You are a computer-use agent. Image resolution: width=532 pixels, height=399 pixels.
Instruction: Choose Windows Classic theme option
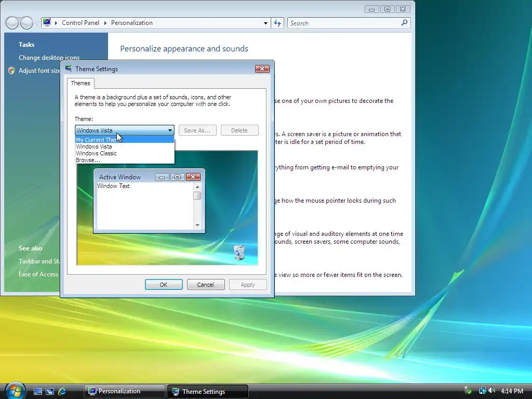tap(125, 153)
